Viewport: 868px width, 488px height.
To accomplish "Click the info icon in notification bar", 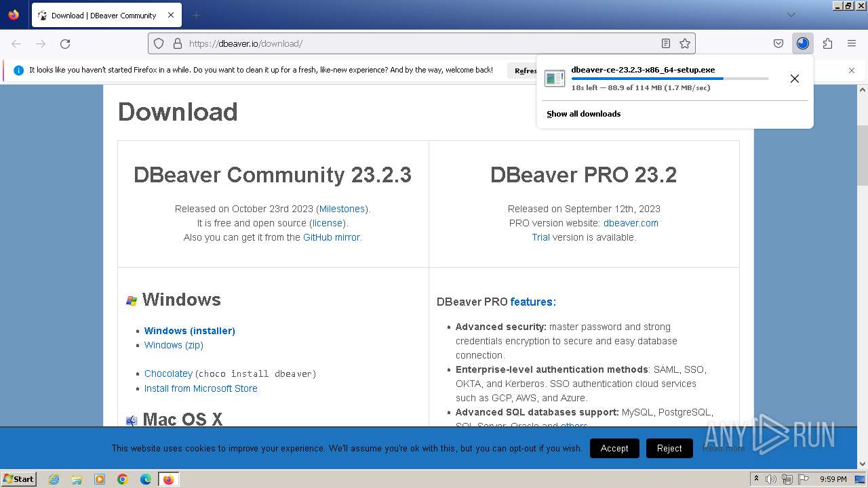I will (x=18, y=70).
